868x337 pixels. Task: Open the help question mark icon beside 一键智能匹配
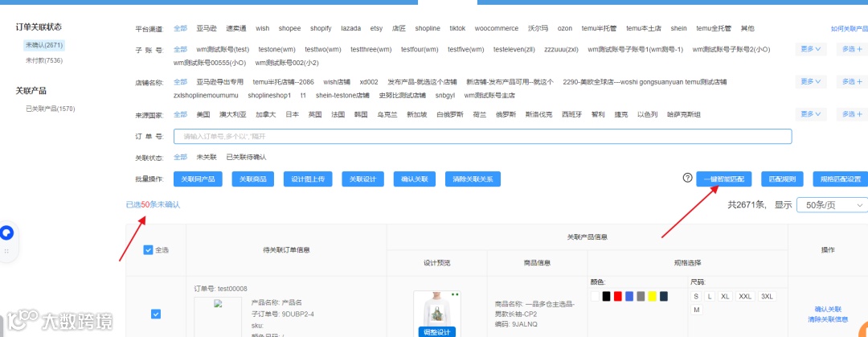(687, 178)
